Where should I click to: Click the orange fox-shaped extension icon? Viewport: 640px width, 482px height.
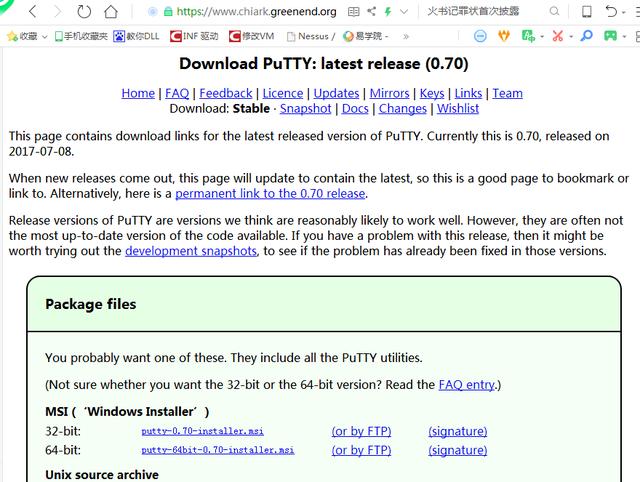504,36
